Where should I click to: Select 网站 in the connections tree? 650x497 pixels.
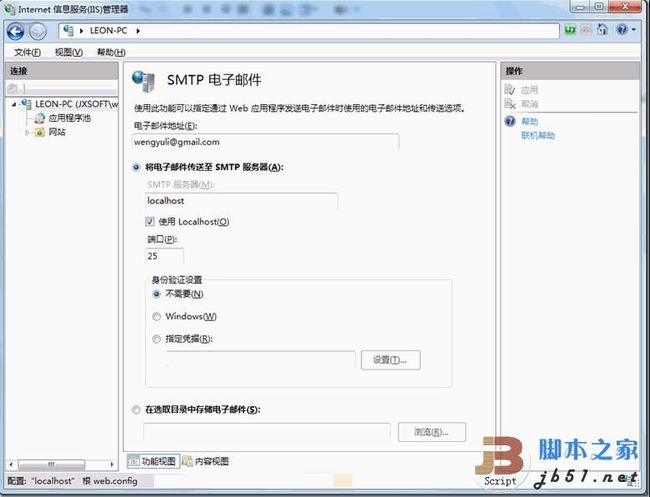point(57,132)
